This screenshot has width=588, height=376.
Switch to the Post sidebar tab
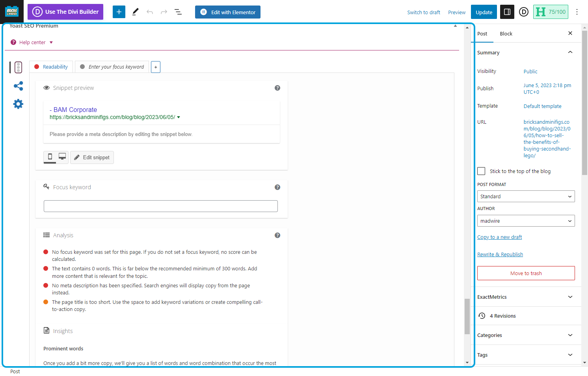point(482,34)
